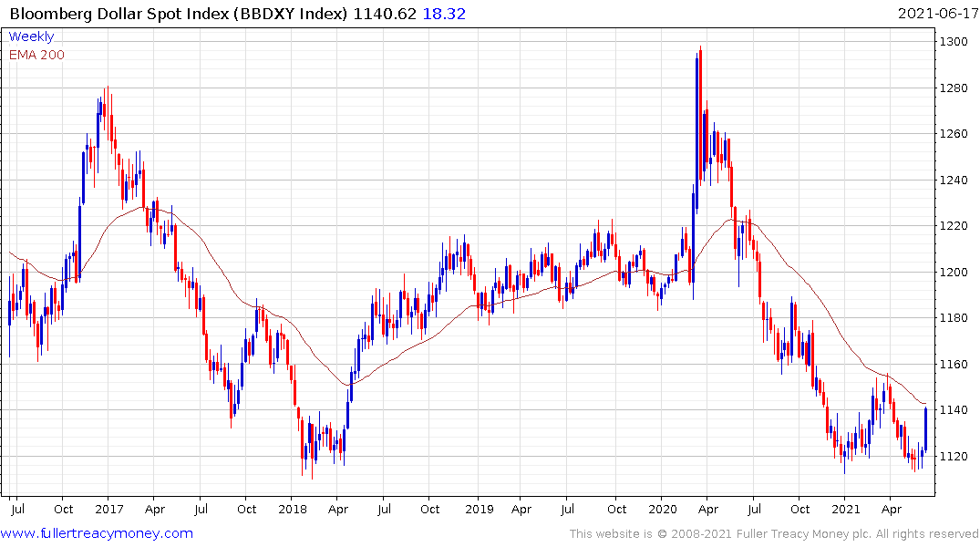The width and height of the screenshot is (980, 547).
Task: Click the 'Apr' label following 2021 on time axis
Action: click(892, 510)
